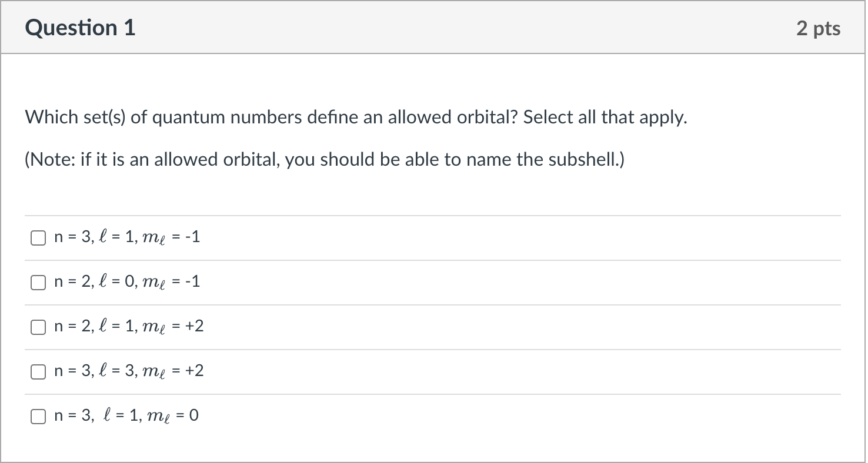Click "Which set(s)" at the question start
Image resolution: width=868 pixels, height=463 pixels.
pos(75,118)
